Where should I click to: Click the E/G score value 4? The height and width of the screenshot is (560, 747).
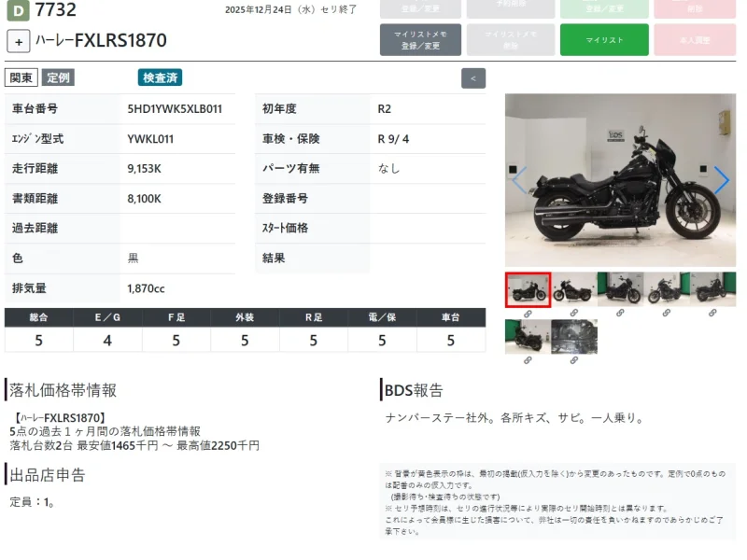107,341
